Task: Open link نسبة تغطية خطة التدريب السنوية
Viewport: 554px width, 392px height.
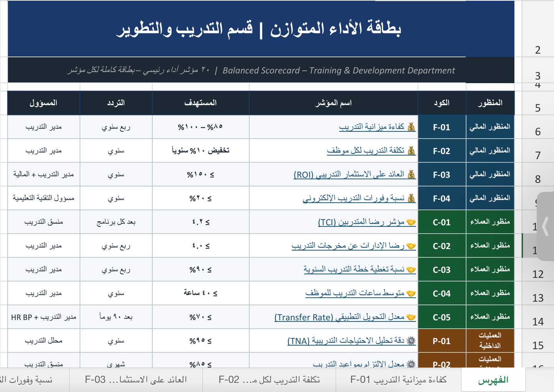Action: [354, 269]
